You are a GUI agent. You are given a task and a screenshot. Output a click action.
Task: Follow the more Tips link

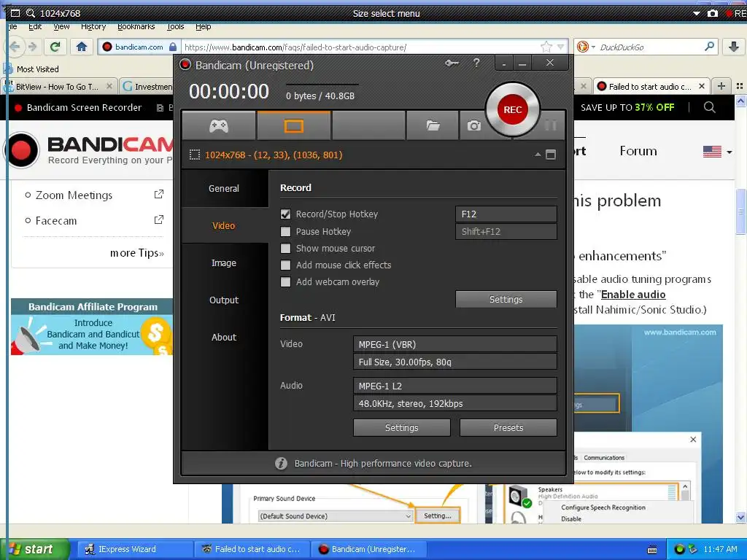point(137,253)
